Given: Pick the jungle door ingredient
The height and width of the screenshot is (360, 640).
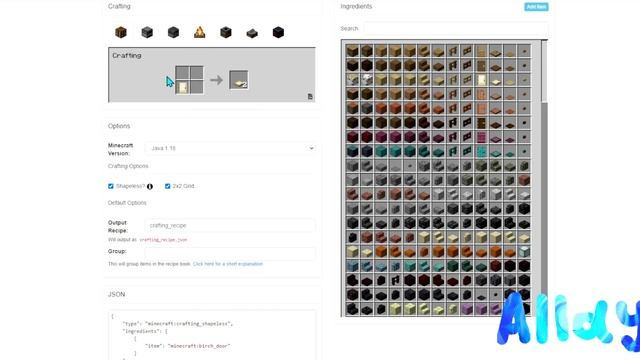Looking at the screenshot, I should tap(481, 94).
